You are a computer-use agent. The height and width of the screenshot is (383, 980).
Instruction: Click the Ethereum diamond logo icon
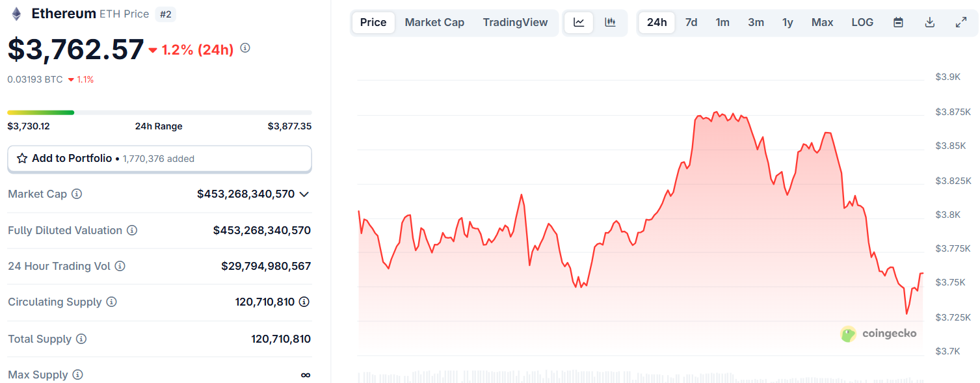click(x=16, y=14)
